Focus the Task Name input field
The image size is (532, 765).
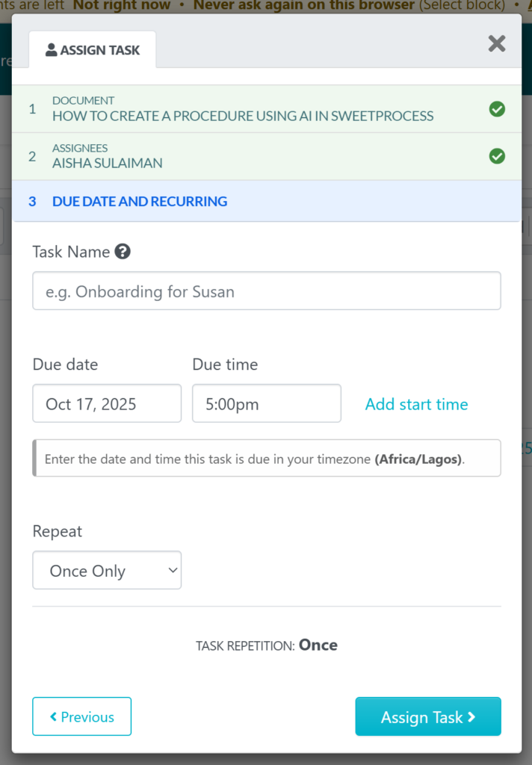tap(266, 291)
